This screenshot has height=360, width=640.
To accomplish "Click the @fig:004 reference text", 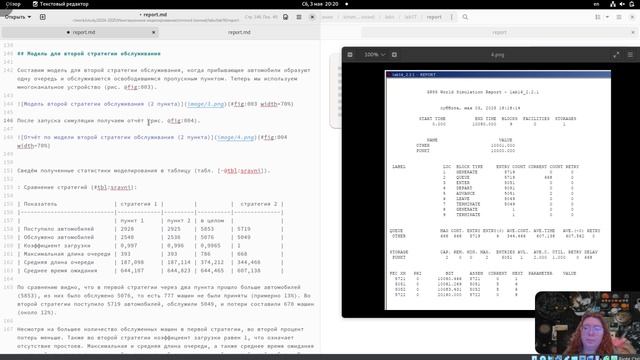I will 180,121.
